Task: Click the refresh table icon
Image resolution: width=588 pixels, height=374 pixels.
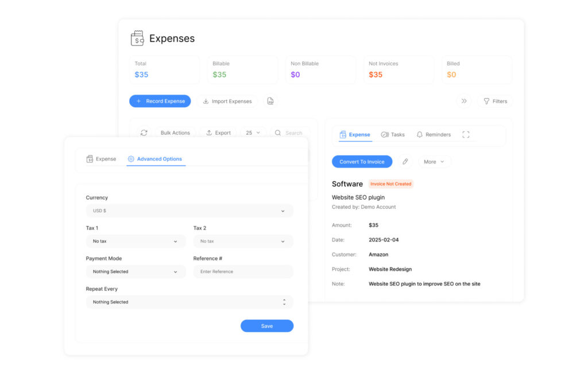Action: click(x=144, y=133)
